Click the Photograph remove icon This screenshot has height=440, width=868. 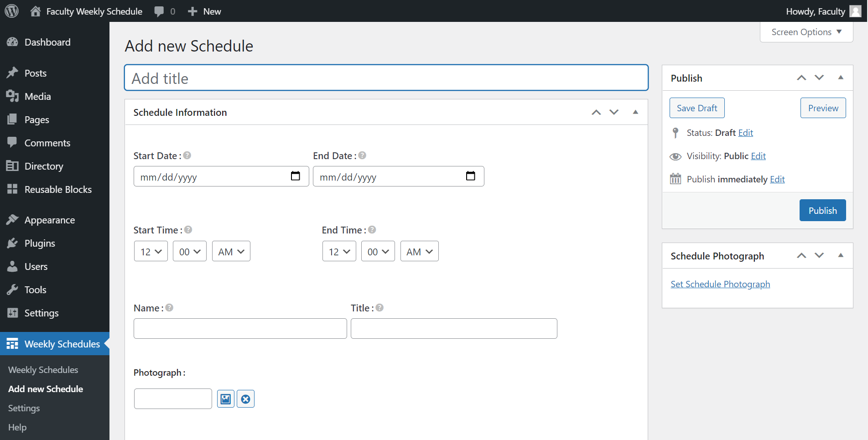(x=245, y=399)
